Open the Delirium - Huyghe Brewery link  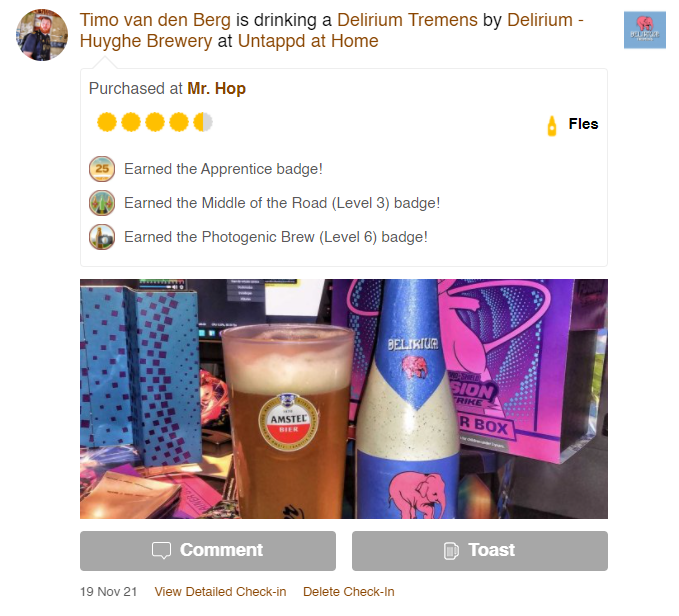(x=332, y=30)
